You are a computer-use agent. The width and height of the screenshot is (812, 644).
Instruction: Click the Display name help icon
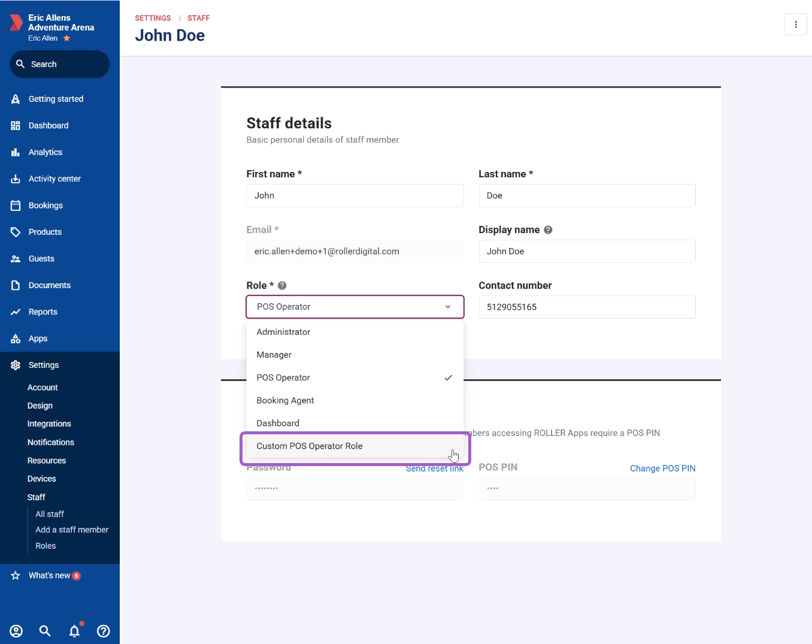(x=548, y=230)
